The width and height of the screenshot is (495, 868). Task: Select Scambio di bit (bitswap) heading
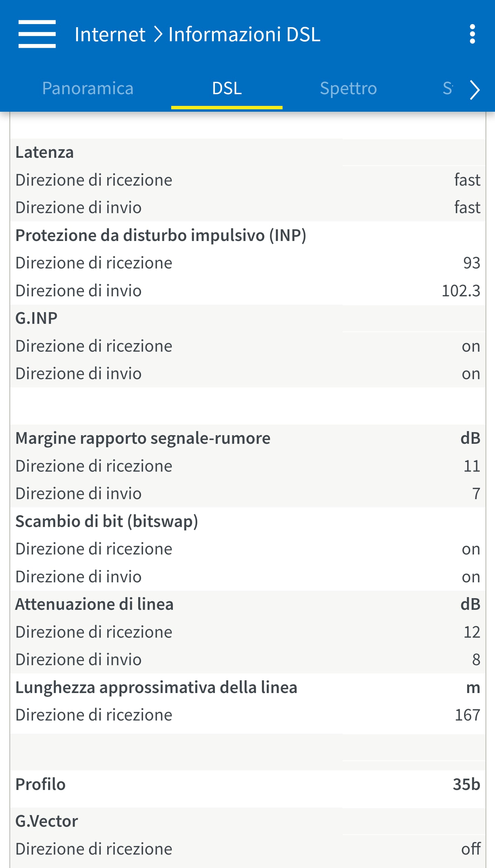point(107,521)
